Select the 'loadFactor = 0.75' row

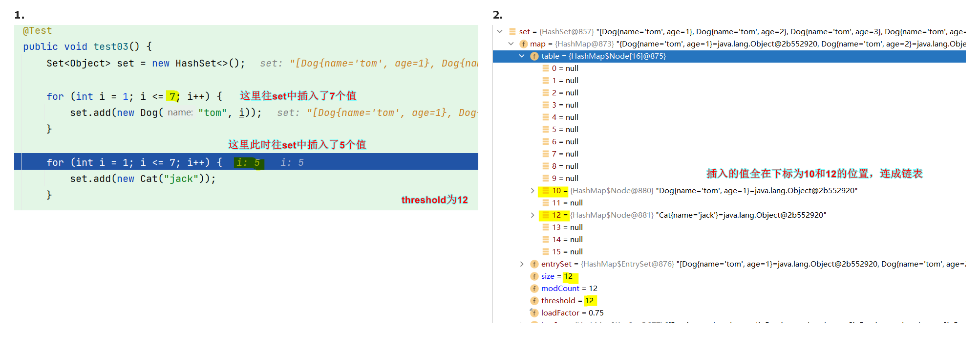coord(572,313)
